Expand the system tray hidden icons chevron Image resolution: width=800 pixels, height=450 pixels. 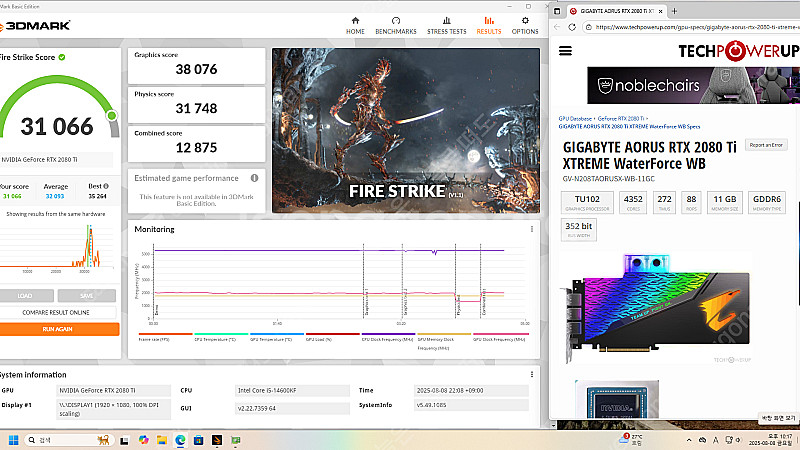(689, 440)
